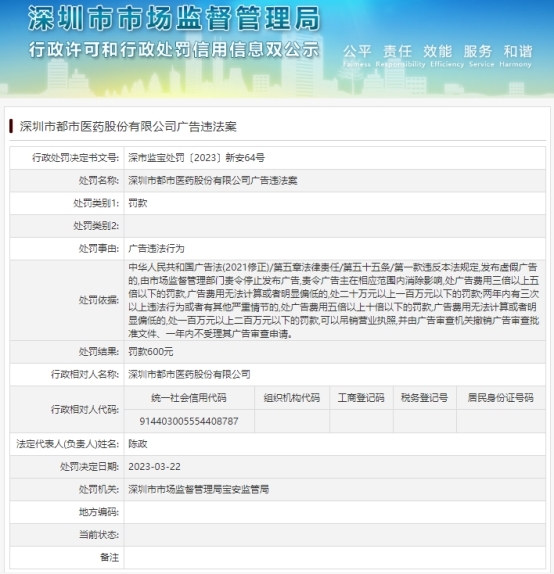Click the 备注 label
This screenshot has width=554, height=574.
point(109,558)
